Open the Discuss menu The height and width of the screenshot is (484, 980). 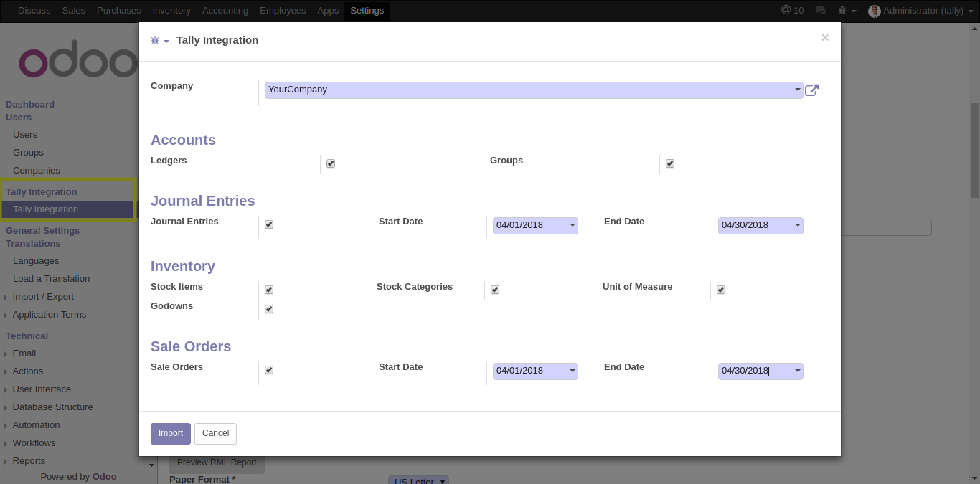[x=34, y=11]
